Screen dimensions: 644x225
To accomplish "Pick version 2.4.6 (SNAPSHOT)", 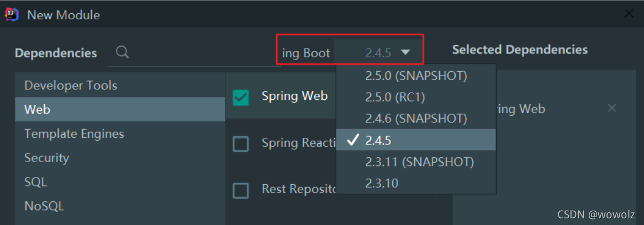I will (415, 119).
